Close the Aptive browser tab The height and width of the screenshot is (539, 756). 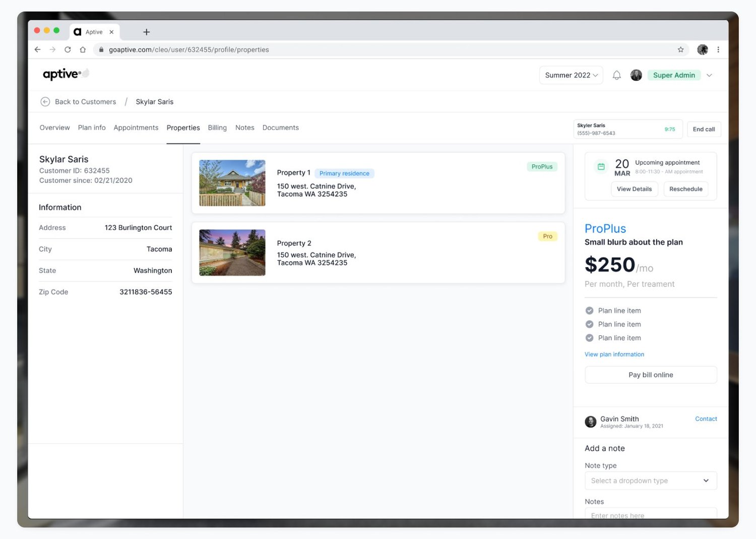tap(111, 32)
